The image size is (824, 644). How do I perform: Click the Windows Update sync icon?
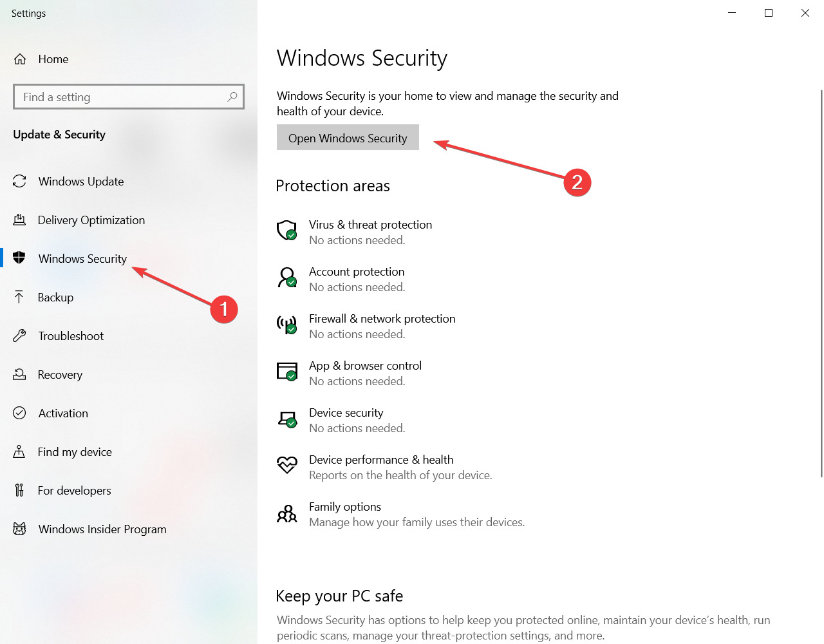click(19, 181)
